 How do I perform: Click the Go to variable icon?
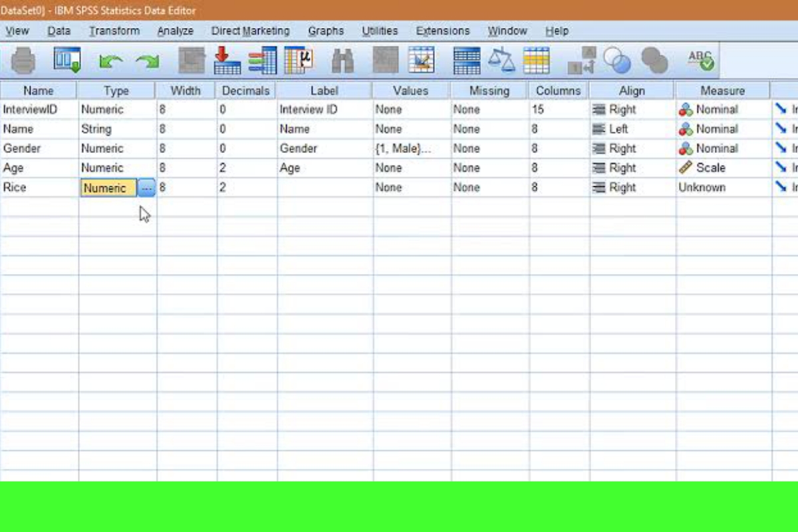pyautogui.click(x=227, y=61)
